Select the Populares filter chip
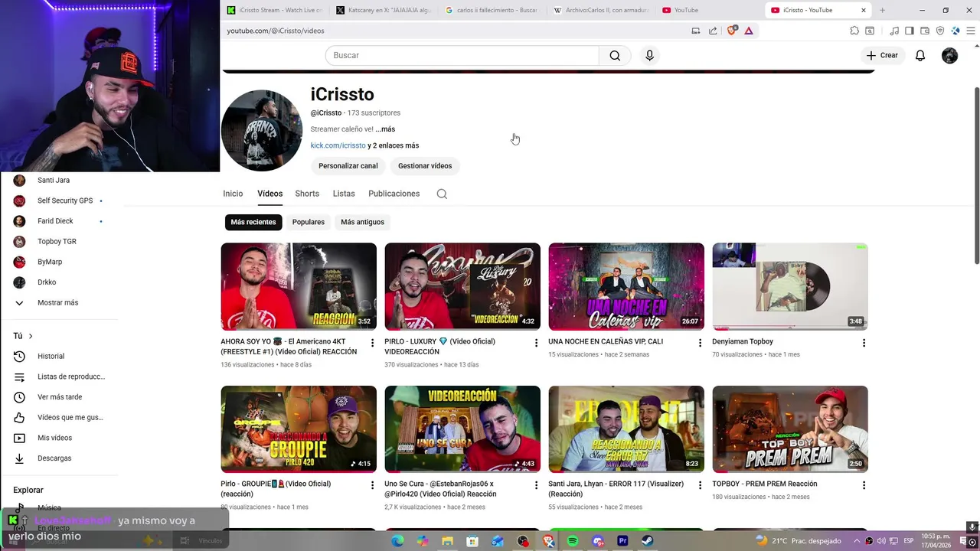 click(309, 222)
